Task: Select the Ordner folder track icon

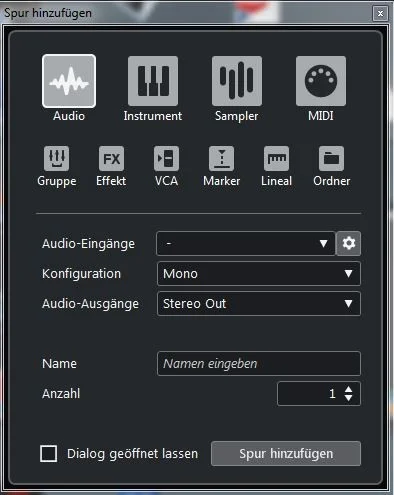Action: point(331,158)
